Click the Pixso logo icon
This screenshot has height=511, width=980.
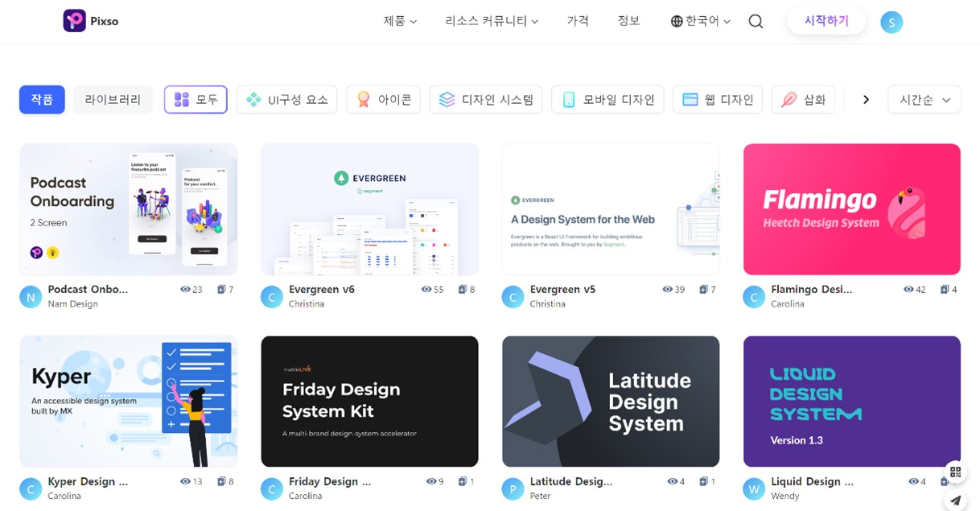click(x=74, y=21)
